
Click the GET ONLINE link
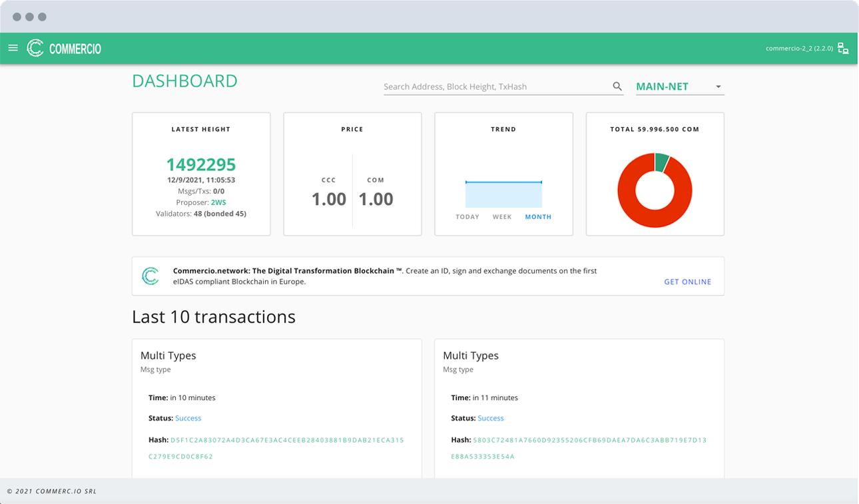687,282
